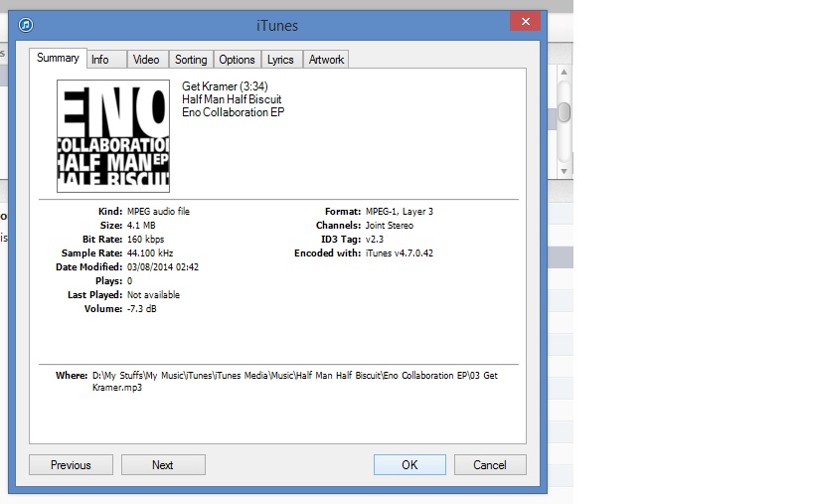This screenshot has height=504, width=814.
Task: Click the 160 kbps bit rate value
Action: (x=145, y=240)
